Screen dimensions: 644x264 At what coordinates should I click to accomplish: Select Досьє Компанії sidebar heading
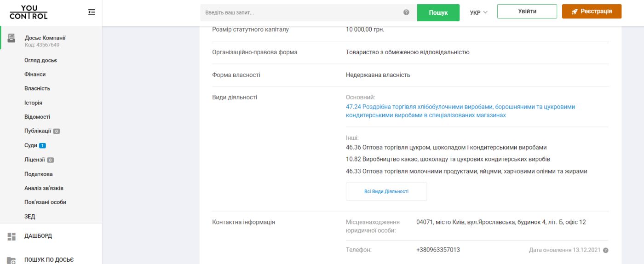coord(45,38)
